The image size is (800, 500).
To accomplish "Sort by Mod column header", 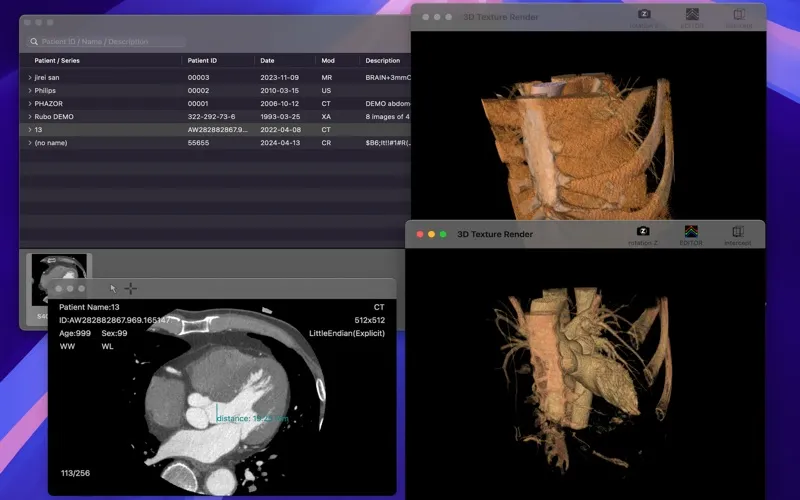I will tap(328, 60).
